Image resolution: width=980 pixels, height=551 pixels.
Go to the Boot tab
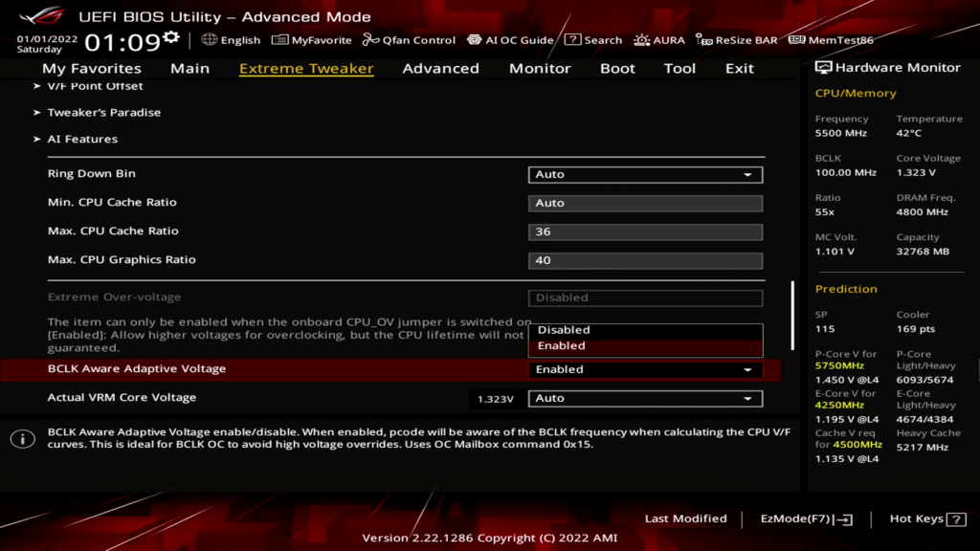click(x=617, y=68)
